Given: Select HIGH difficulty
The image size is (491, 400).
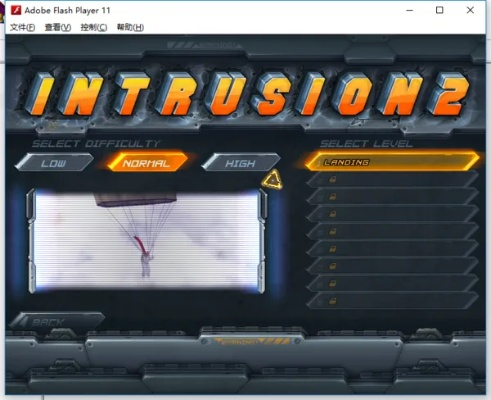Looking at the screenshot, I should (x=241, y=163).
